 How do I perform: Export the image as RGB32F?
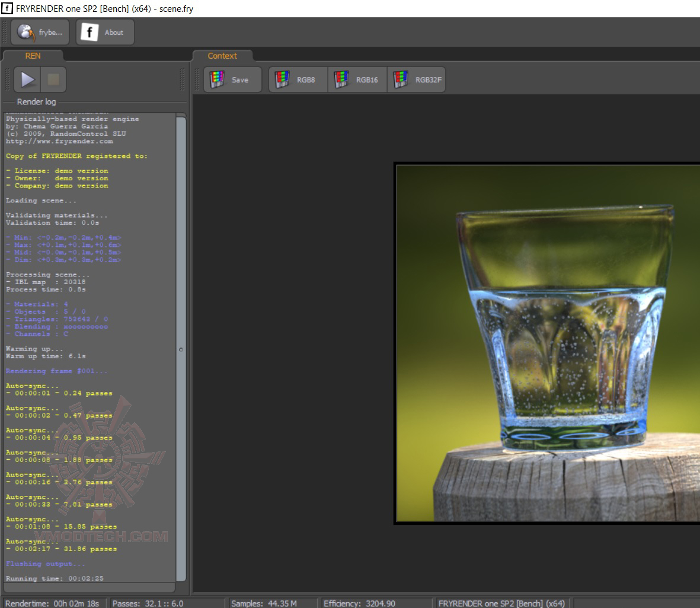tap(416, 79)
